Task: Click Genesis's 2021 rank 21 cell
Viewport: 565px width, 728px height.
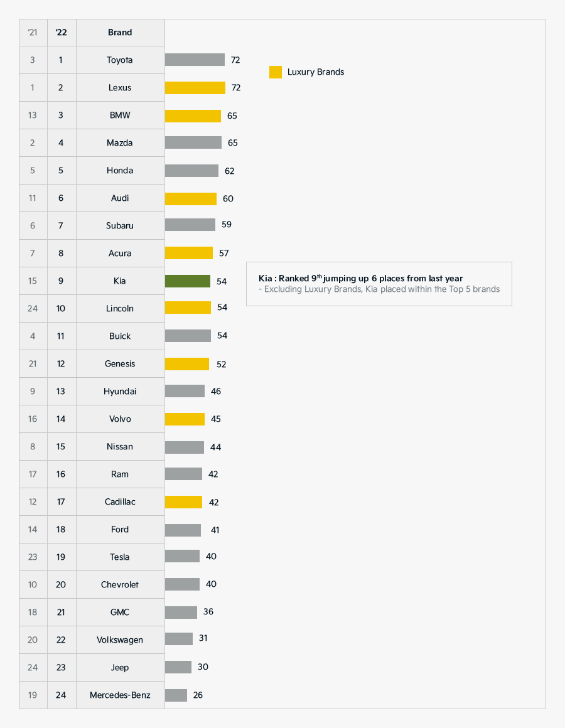Action: 33,363
